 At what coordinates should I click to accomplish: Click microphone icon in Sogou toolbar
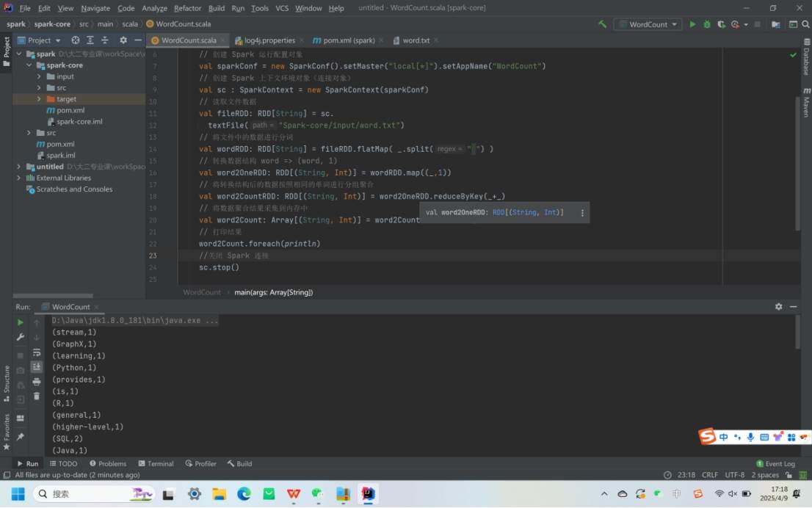[x=750, y=437]
